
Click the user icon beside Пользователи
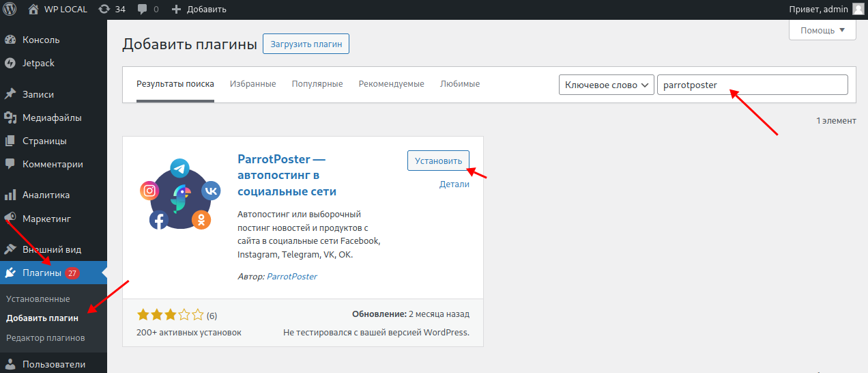[x=10, y=364]
